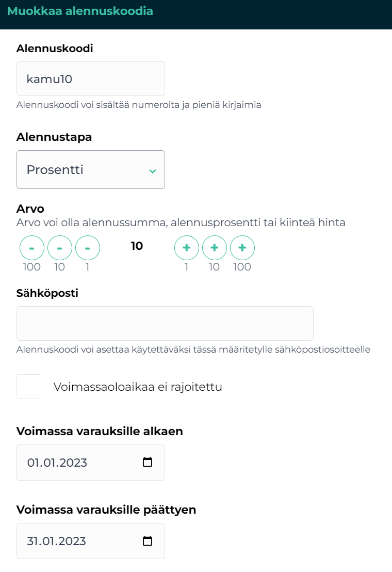Click inside the Sähköposti email field
392x572 pixels.
165,323
